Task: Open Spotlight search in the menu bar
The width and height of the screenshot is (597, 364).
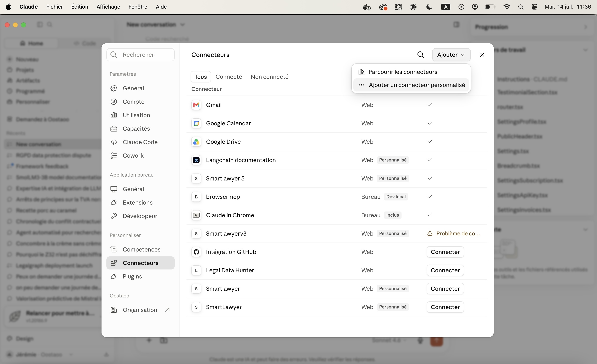Action: (x=521, y=7)
